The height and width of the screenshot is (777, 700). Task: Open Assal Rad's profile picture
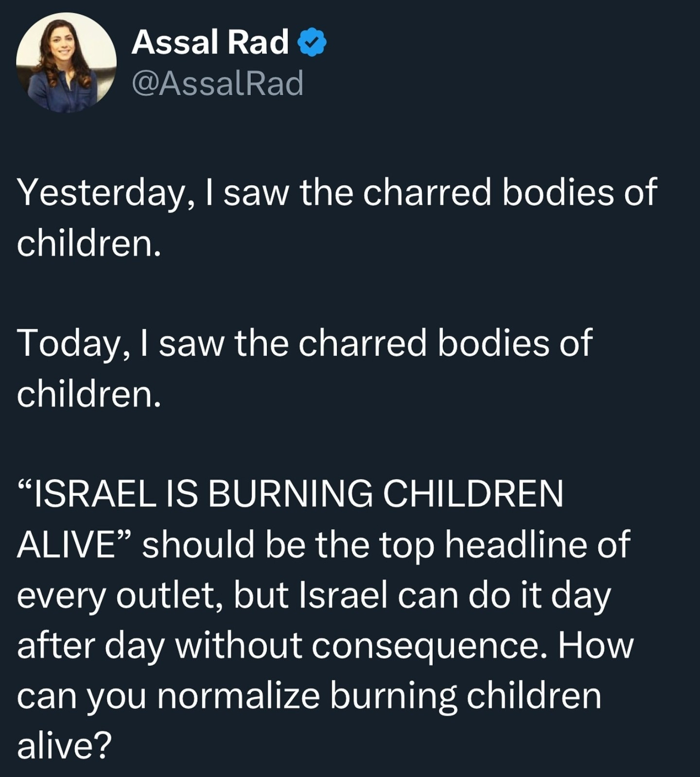pyautogui.click(x=66, y=62)
